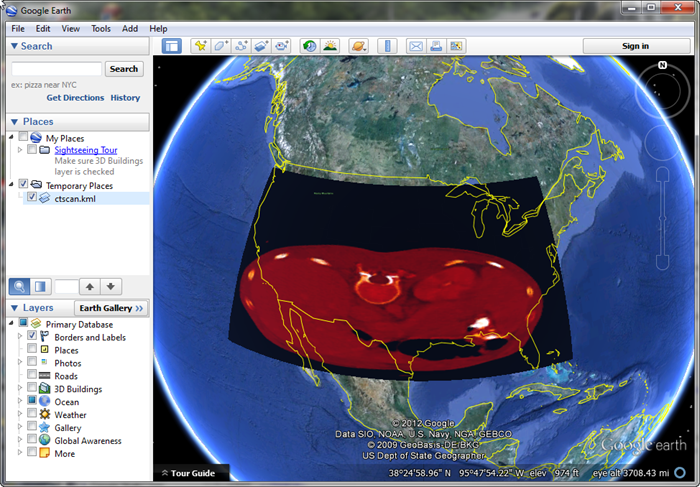This screenshot has height=487, width=700.
Task: Open the Tools menu
Action: (x=101, y=29)
